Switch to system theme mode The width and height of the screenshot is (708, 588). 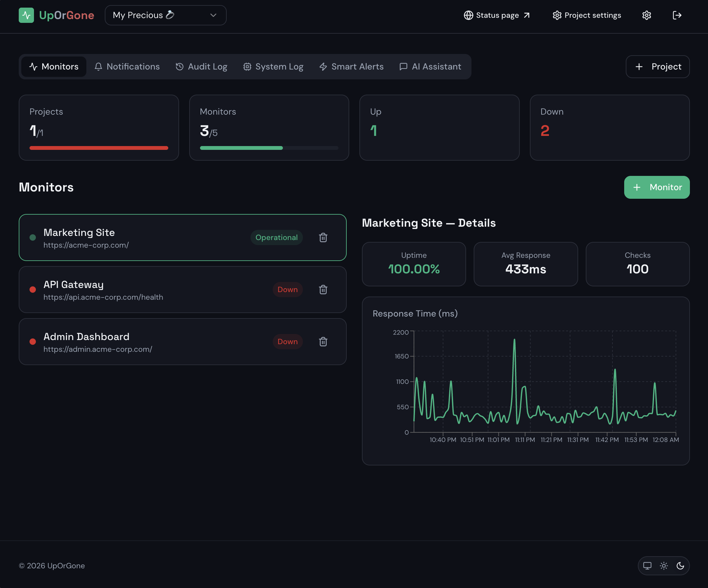tap(647, 566)
